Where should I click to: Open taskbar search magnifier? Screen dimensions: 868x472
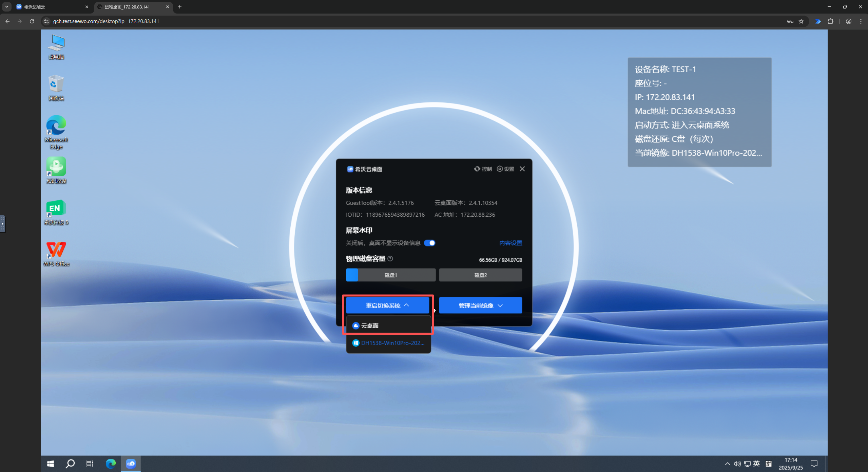tap(70, 464)
